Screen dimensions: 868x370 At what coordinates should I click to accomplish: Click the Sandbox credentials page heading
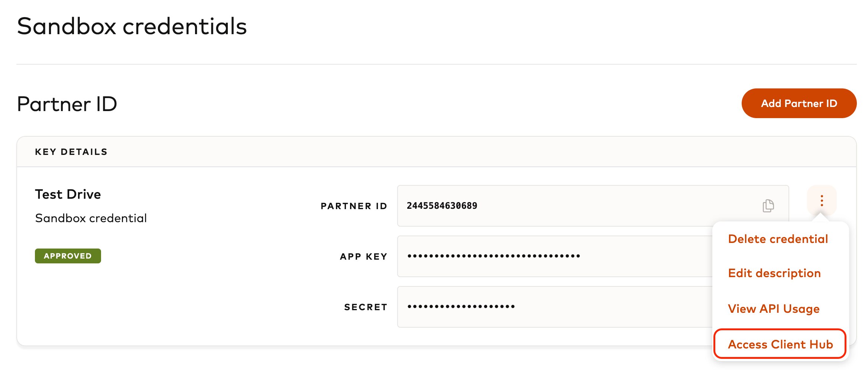(x=132, y=26)
